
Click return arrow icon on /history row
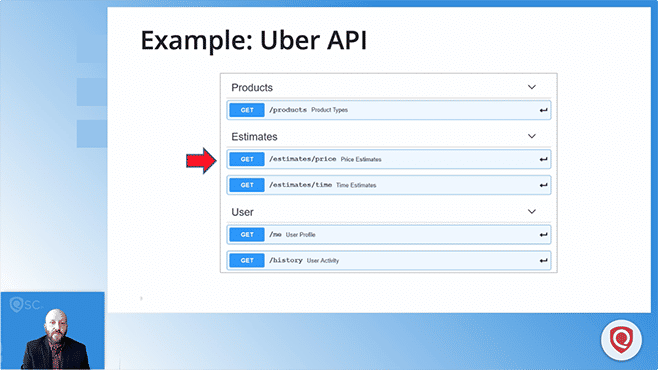click(x=543, y=261)
